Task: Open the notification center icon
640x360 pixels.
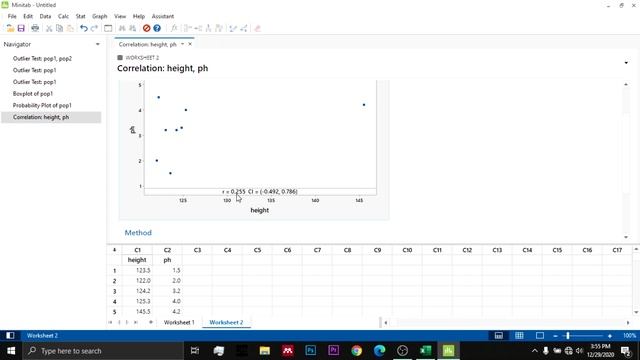Action: tap(625, 351)
